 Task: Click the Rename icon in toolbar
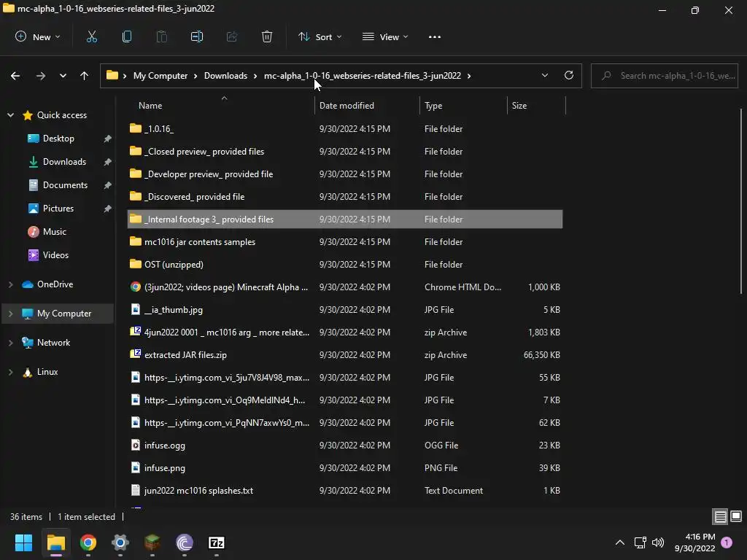(x=197, y=36)
